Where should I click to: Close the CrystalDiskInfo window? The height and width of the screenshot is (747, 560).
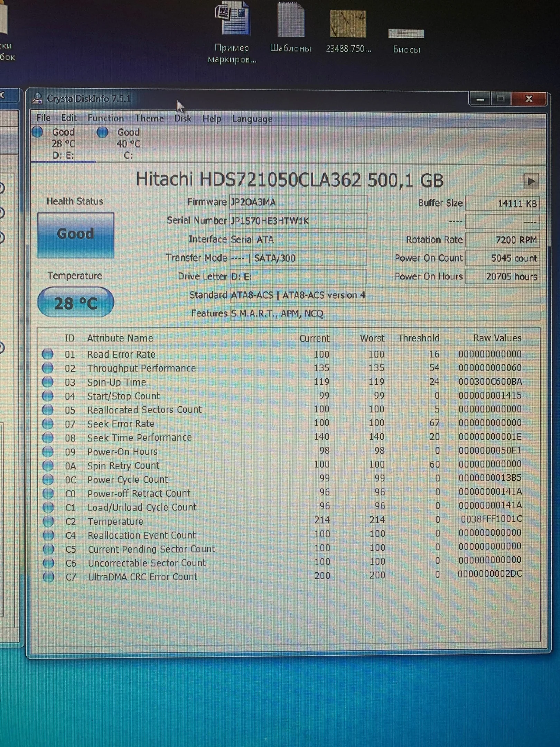(529, 99)
